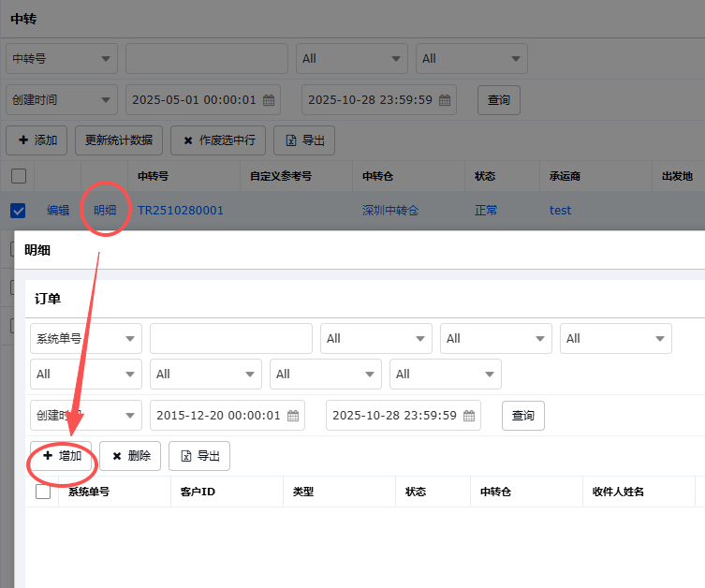
Task: Click calendar icon beside 2015-12-20 date
Action: click(x=293, y=416)
